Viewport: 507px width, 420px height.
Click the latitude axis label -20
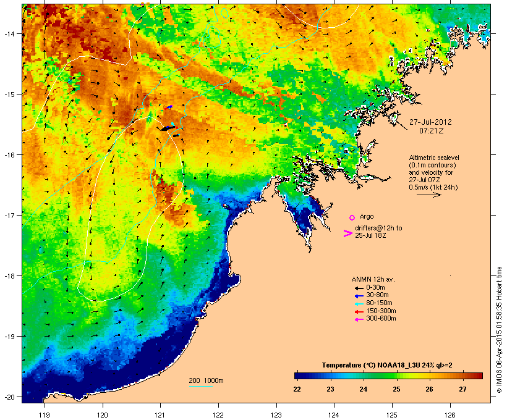(9, 397)
